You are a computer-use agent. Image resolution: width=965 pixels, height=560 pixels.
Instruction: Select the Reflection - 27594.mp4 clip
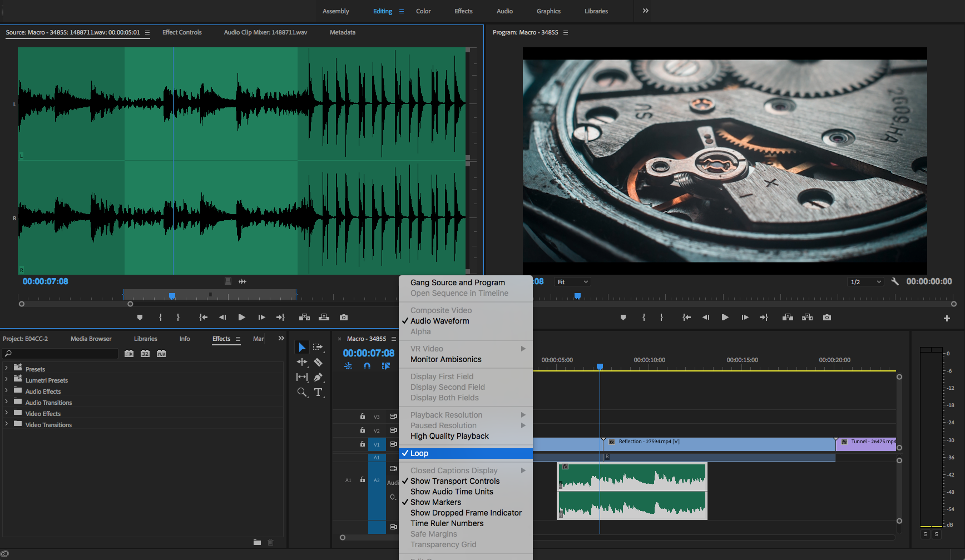pos(719,444)
